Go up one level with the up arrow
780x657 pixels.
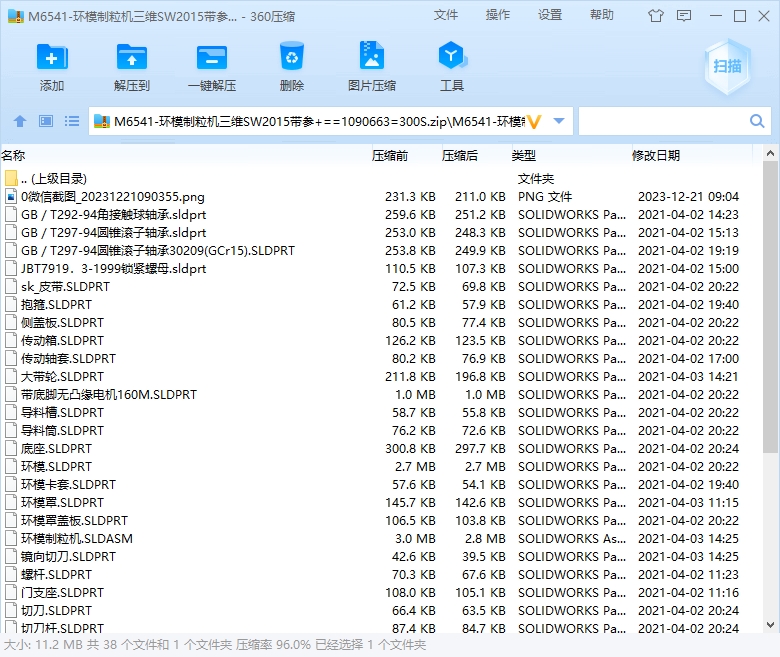[20, 121]
